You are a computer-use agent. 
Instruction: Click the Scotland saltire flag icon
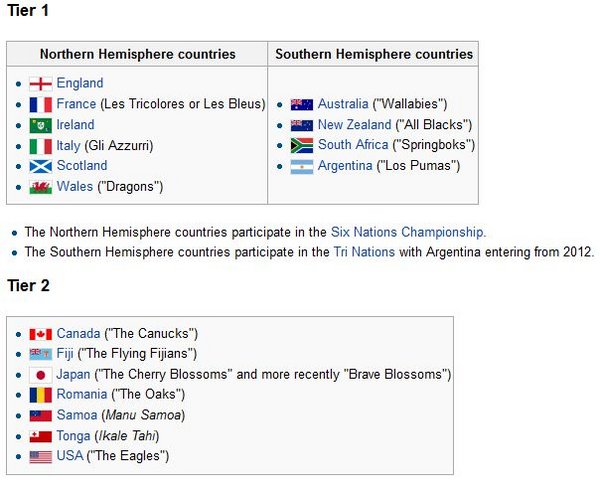tap(41, 166)
